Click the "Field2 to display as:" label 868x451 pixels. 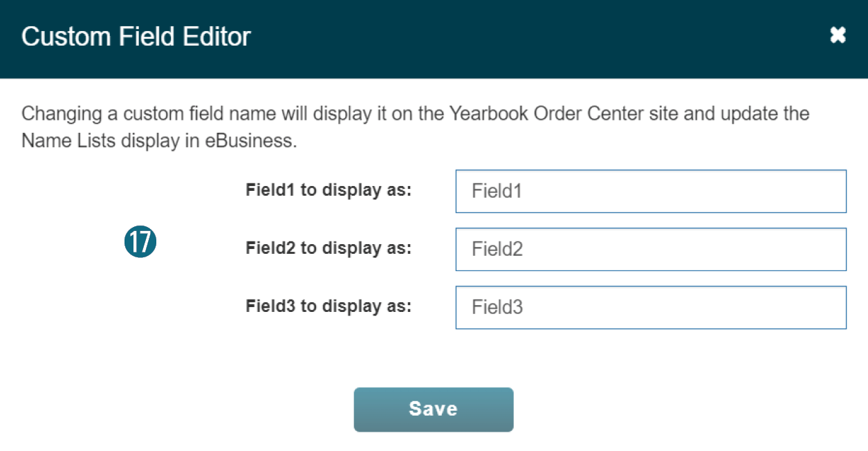tap(329, 248)
